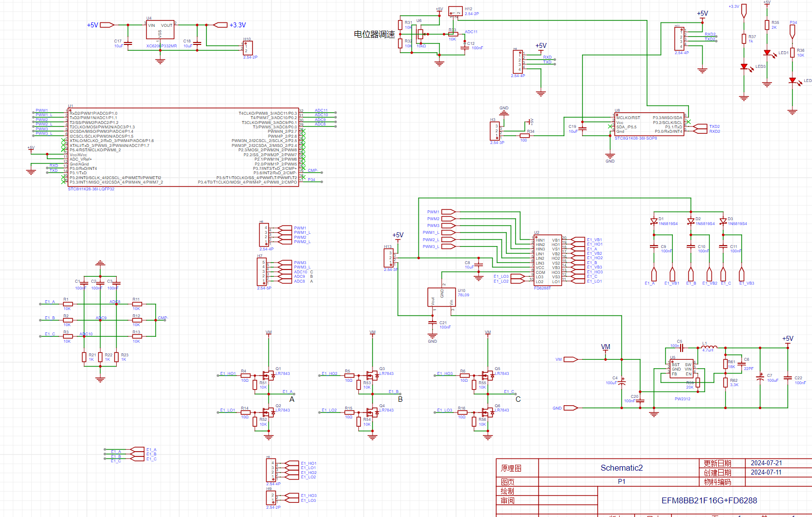Select MOSFET Q6 designator
Viewport: 812px width, 517px height.
click(x=497, y=406)
